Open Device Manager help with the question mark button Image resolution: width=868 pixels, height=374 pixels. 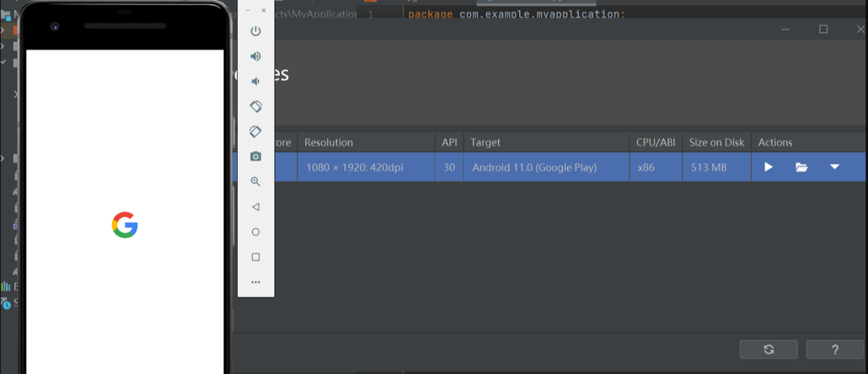[835, 349]
